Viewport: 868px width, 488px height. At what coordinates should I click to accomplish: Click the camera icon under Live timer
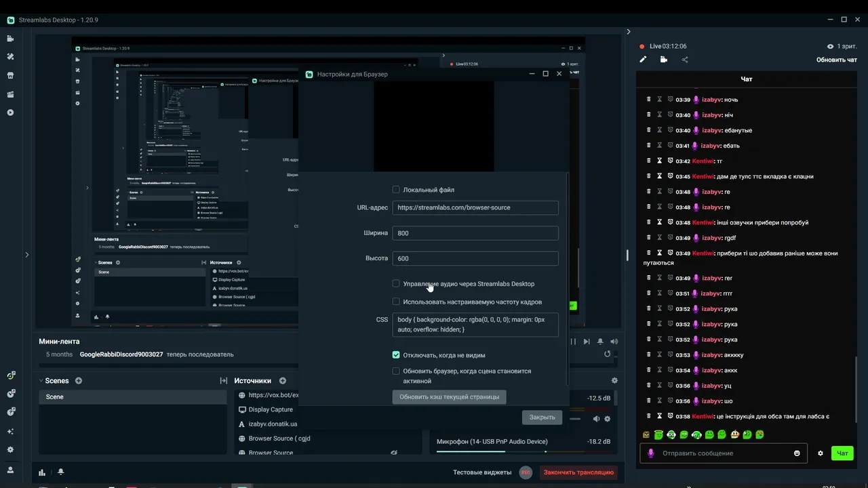coord(664,60)
